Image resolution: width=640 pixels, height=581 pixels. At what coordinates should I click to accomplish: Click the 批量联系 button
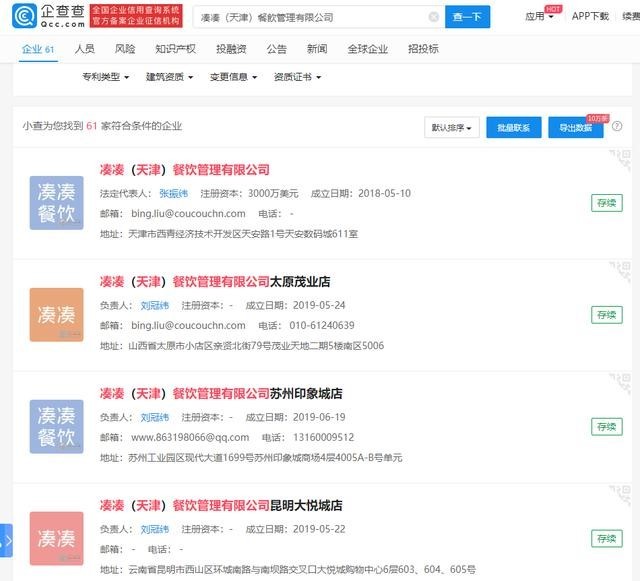click(513, 127)
